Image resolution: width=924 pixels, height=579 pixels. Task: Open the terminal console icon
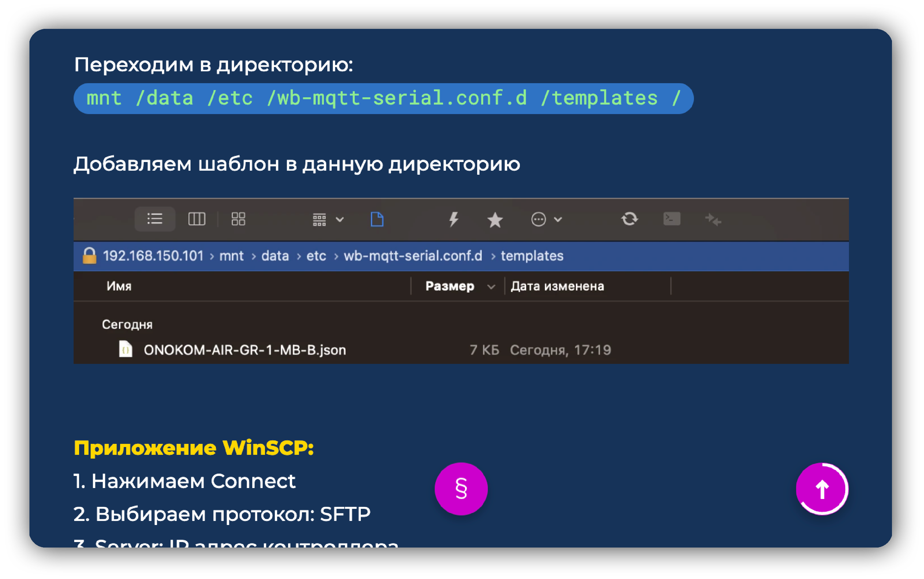(x=671, y=219)
